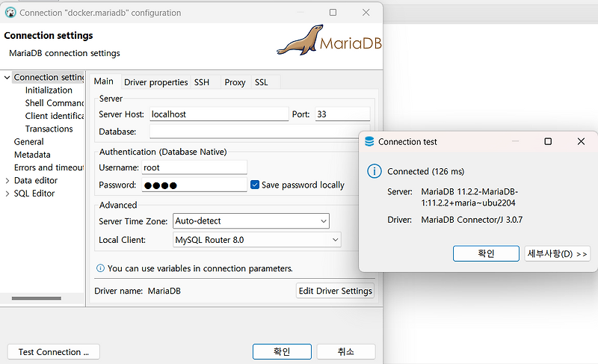Viewport: 598px width, 364px height.
Task: Click the Username field containing root
Action: pyautogui.click(x=194, y=167)
